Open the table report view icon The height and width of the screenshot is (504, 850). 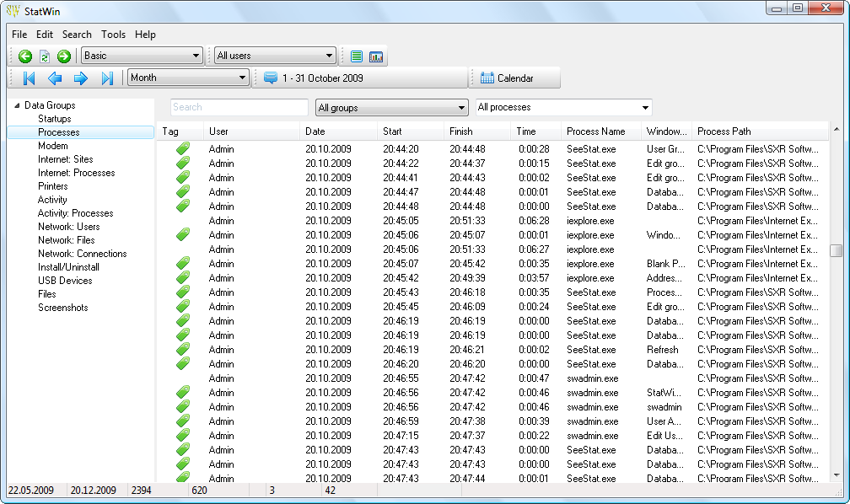click(x=355, y=56)
